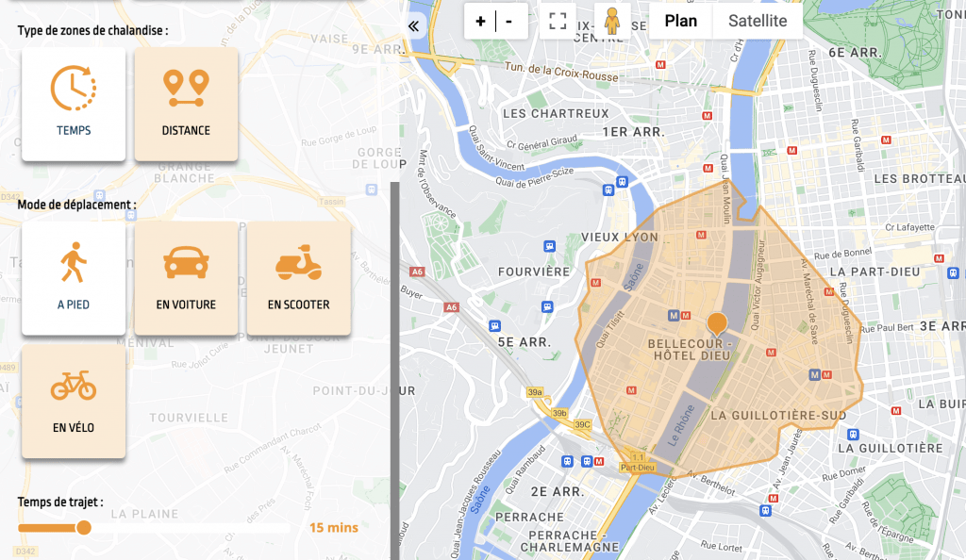Zoom out using the minus button
This screenshot has width=966, height=560.
[509, 19]
